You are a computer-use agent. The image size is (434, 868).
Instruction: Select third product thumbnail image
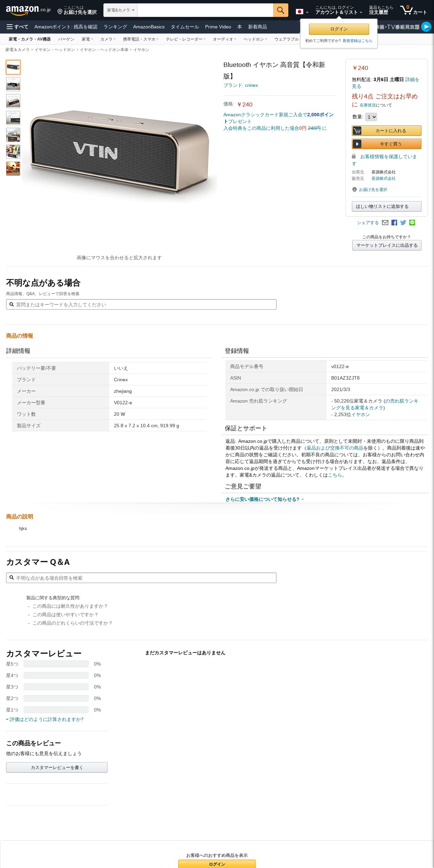coord(13,101)
